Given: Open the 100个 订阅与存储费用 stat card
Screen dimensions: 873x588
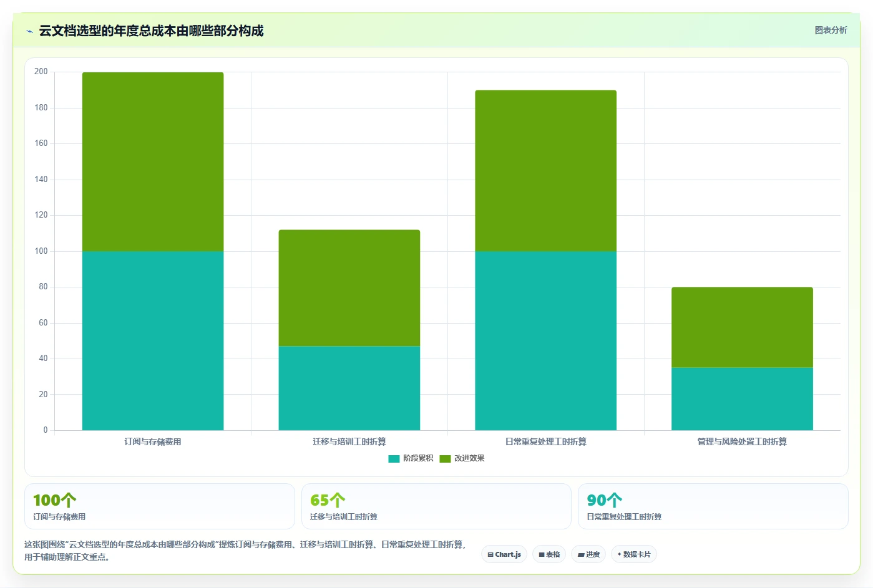Looking at the screenshot, I should 160,506.
